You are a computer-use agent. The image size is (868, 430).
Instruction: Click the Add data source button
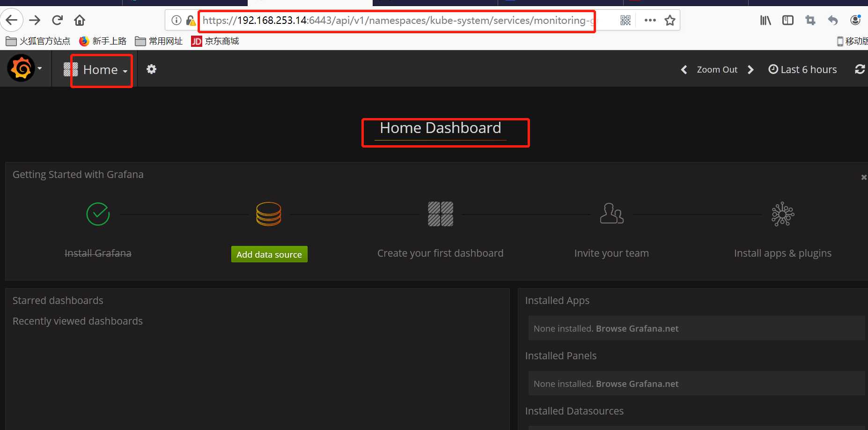point(269,254)
